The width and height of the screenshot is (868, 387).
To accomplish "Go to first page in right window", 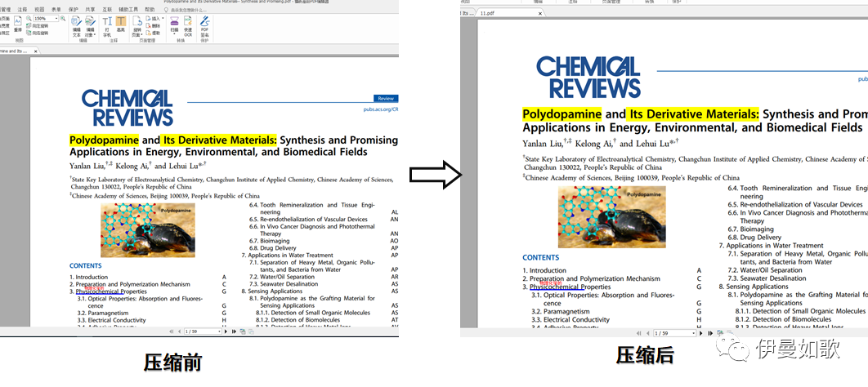I will pos(639,333).
